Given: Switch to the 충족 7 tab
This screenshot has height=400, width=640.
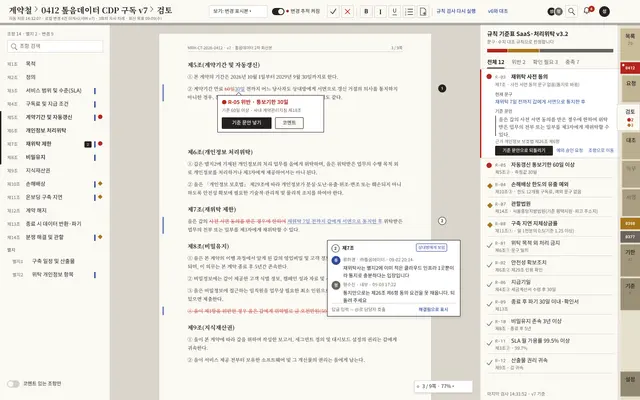Looking at the screenshot, I should click(x=572, y=62).
